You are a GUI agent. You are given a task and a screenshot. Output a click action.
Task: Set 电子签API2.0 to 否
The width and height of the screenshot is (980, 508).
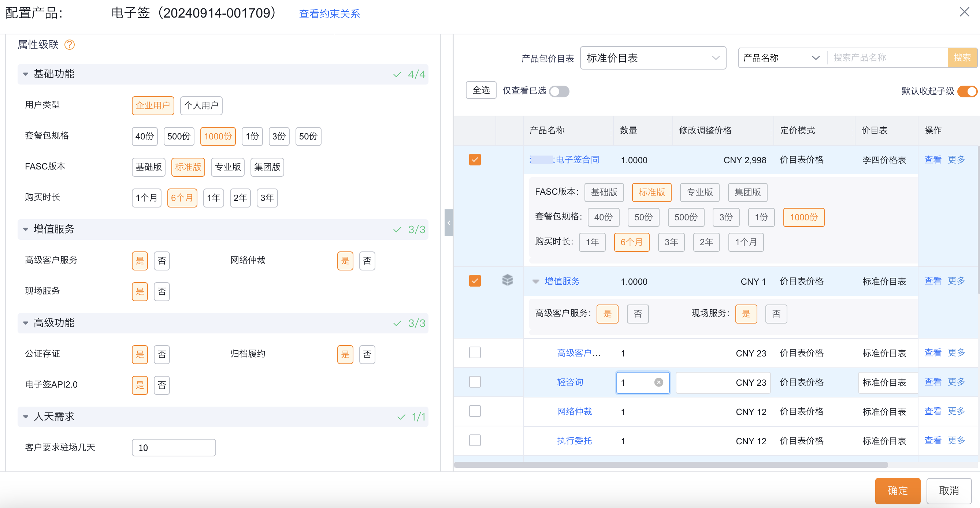click(162, 385)
